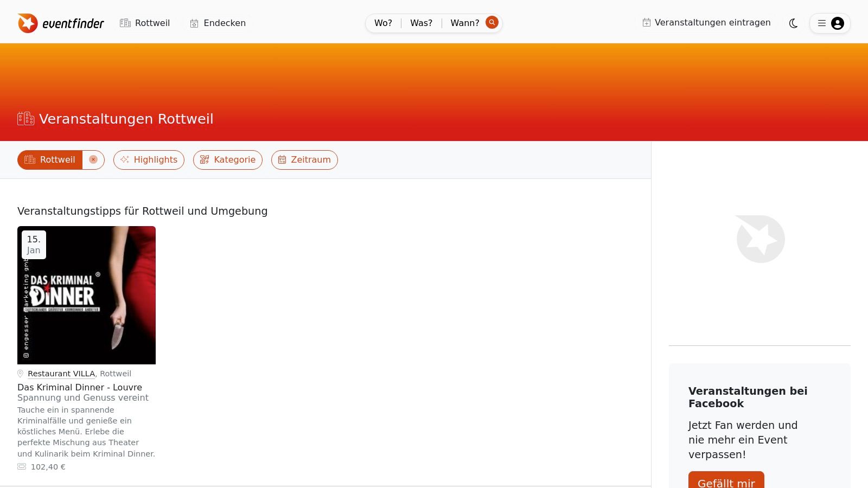Click Veranstaltungen eintragen link
This screenshot has height=488, width=868.
tap(706, 22)
